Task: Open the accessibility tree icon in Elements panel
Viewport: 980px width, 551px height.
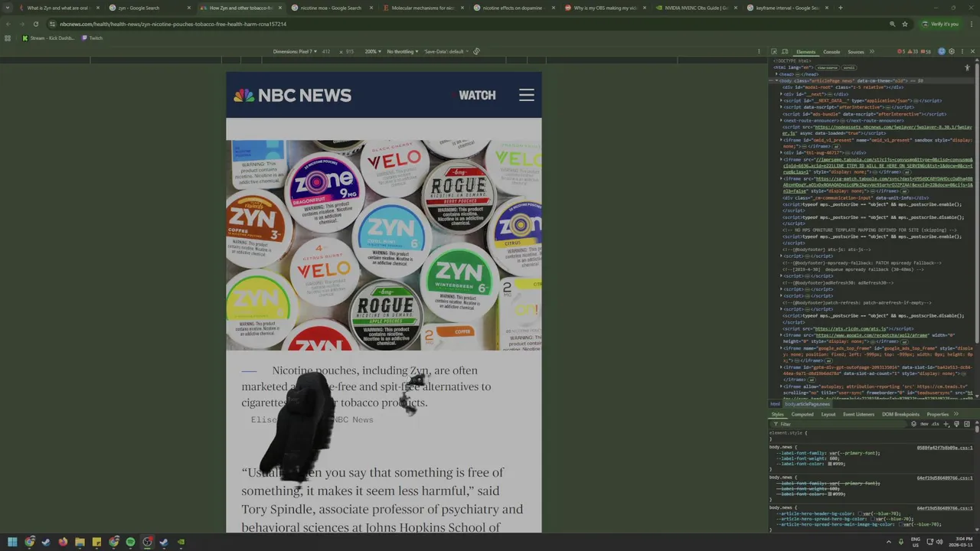Action: [x=967, y=67]
